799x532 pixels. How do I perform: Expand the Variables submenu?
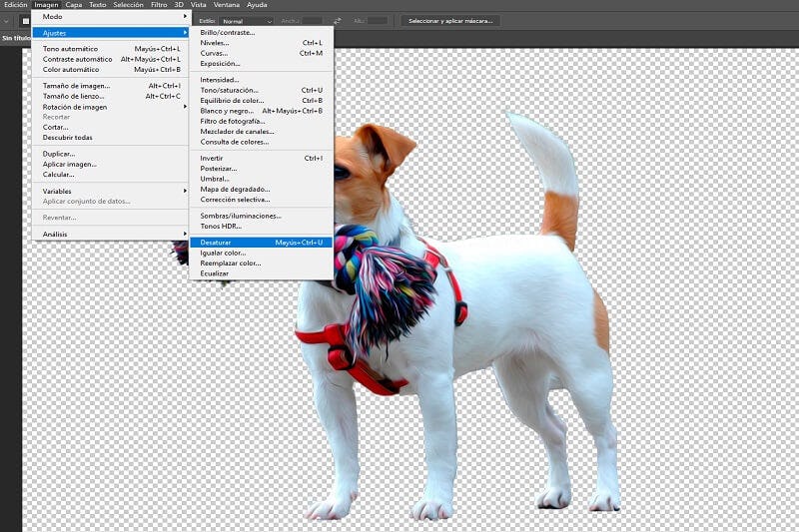[x=111, y=192]
